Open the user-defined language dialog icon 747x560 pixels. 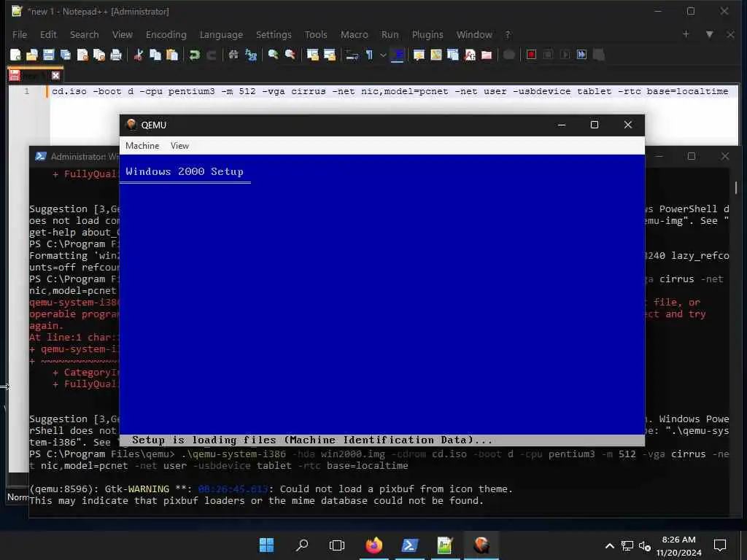(419, 55)
